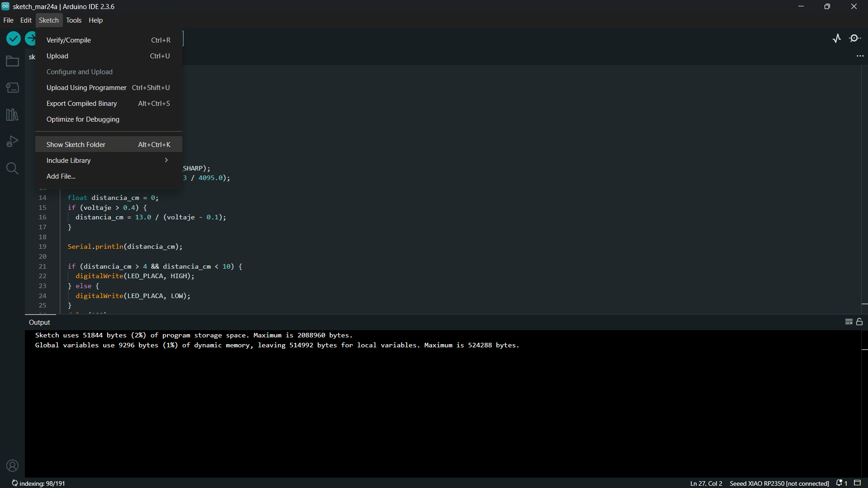Click Show Sketch Folder
The image size is (868, 488).
pyautogui.click(x=76, y=144)
